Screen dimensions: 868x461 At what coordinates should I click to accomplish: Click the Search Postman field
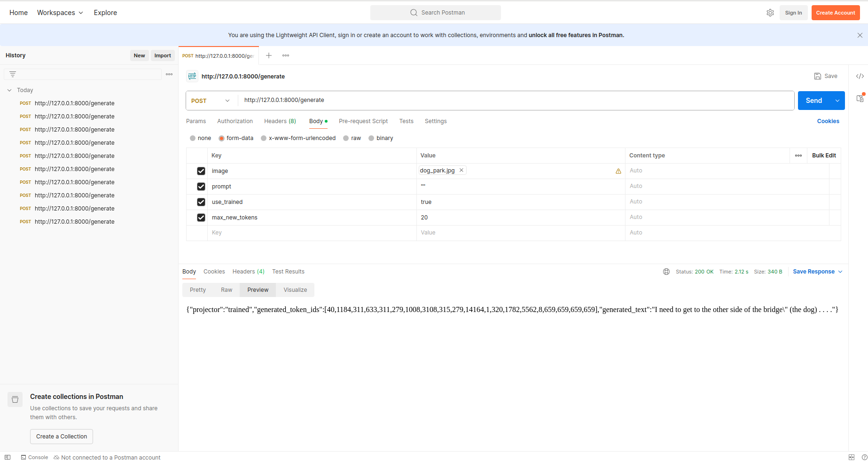(x=436, y=13)
